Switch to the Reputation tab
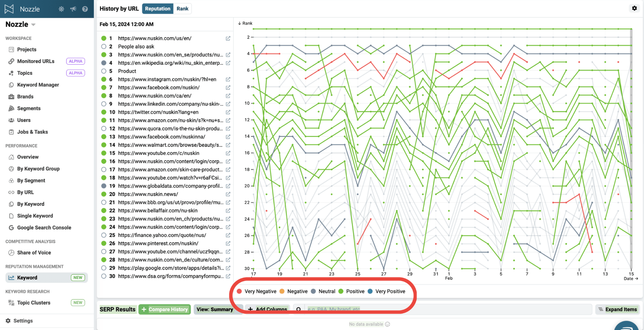Screen dimensions: 644x330 click(x=157, y=8)
